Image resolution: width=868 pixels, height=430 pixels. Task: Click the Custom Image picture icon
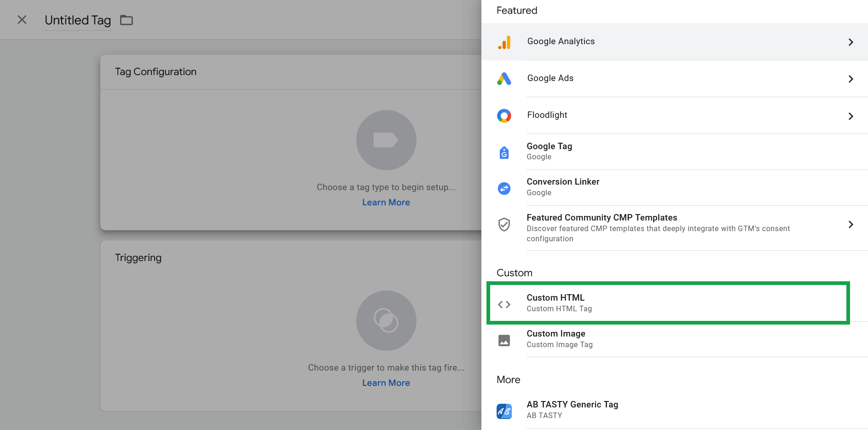coord(504,340)
